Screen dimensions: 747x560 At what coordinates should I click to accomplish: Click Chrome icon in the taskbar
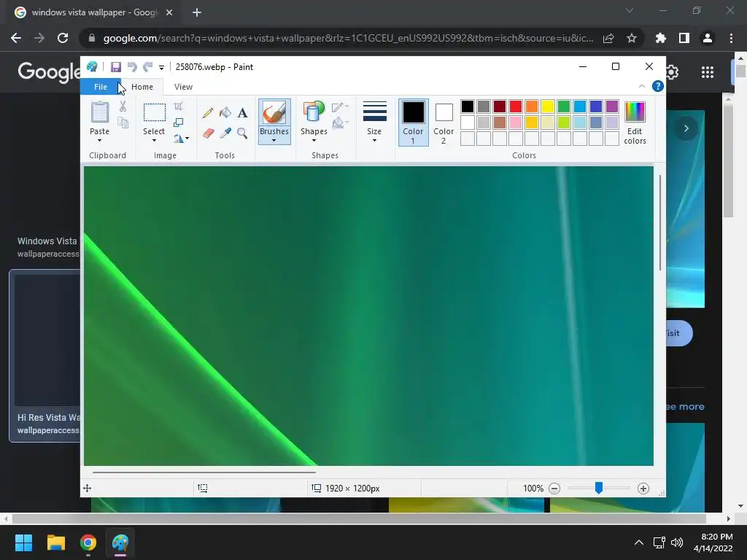coord(88,542)
